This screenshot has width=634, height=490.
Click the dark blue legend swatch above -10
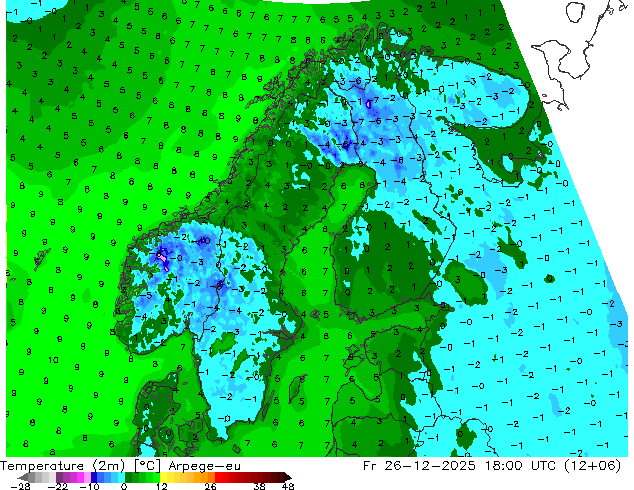(94, 477)
